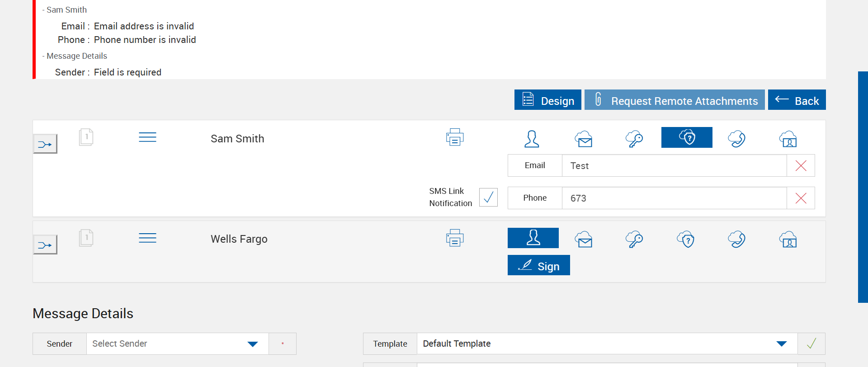Select the key authentication icon for Wells Fargo

point(634,240)
